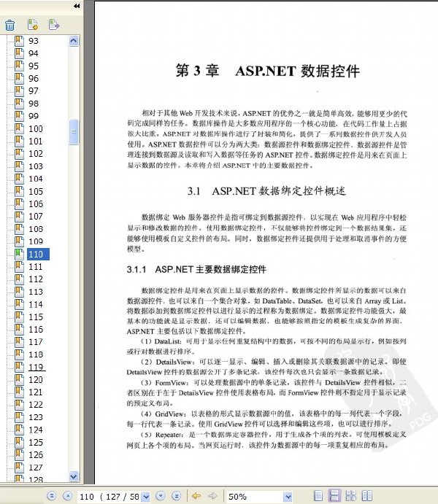Select bookmark 109
This screenshot has height=504, width=438.
tap(36, 241)
